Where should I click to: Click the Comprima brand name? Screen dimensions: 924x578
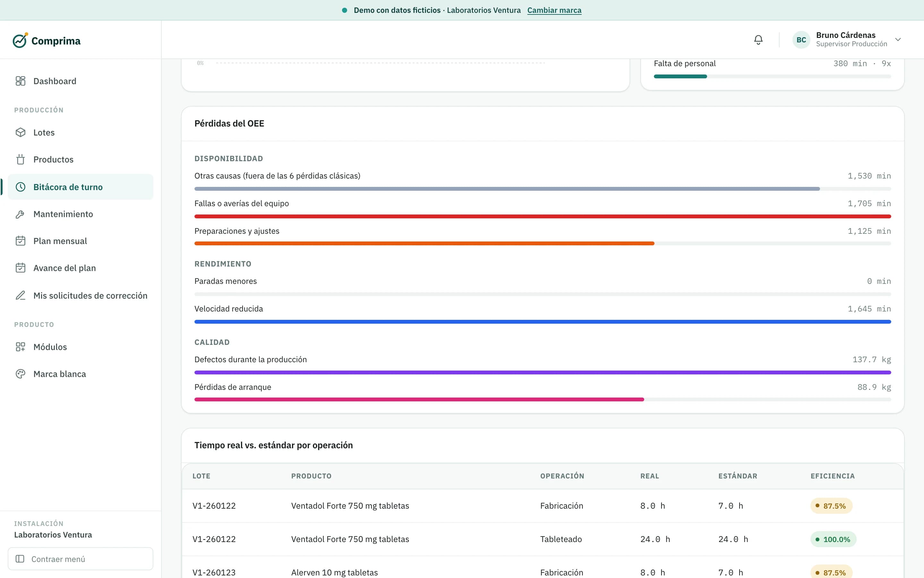click(56, 41)
